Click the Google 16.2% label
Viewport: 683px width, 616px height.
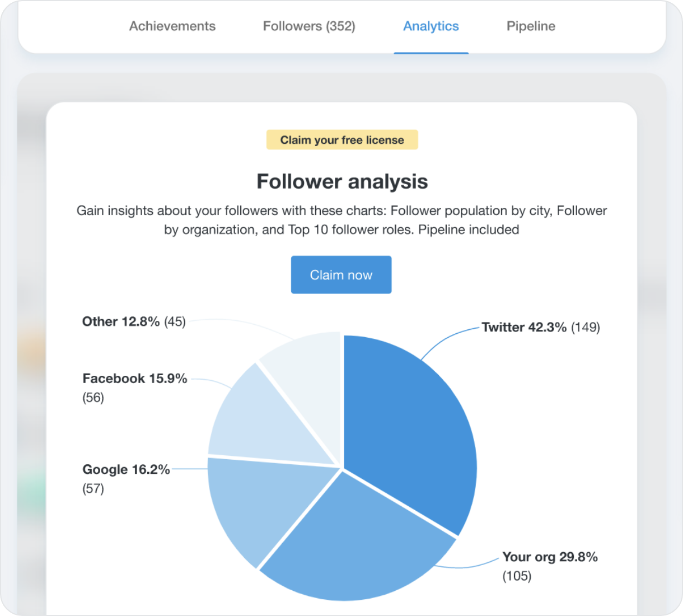click(126, 469)
